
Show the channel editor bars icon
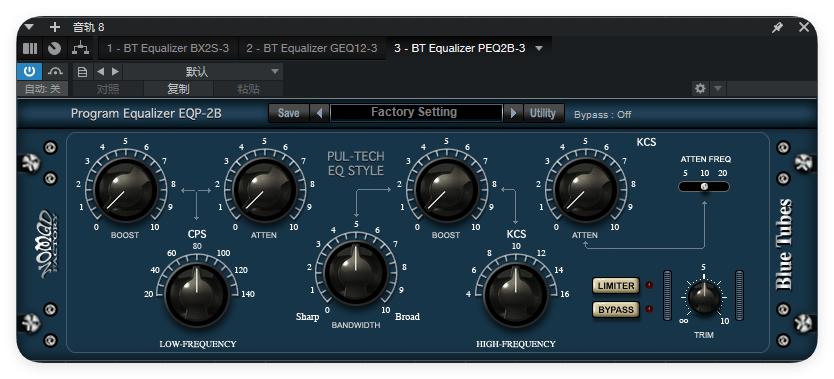pyautogui.click(x=30, y=49)
